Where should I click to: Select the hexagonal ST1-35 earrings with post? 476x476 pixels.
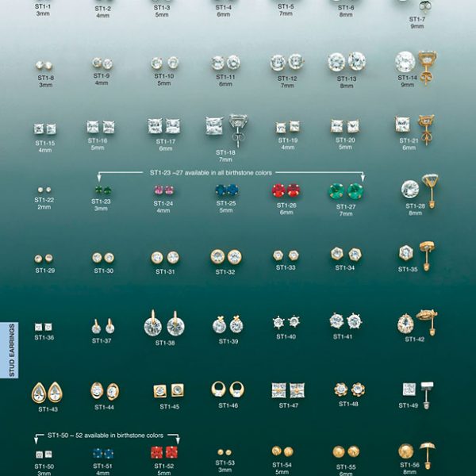pos(416,253)
